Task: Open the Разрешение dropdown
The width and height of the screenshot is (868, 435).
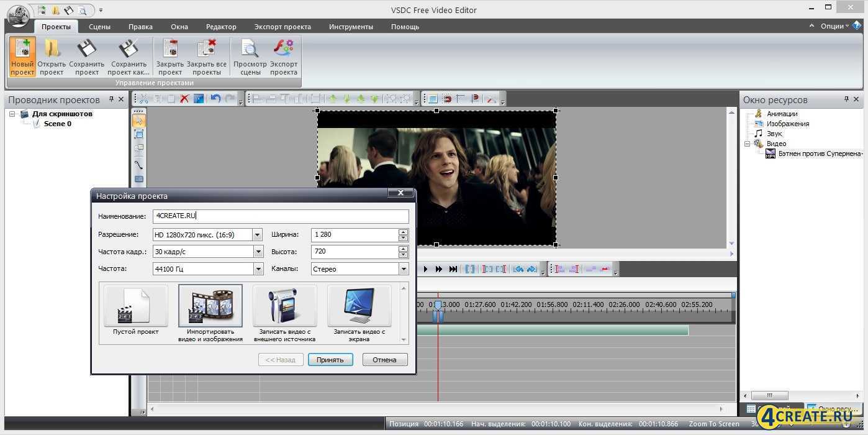Action: click(258, 235)
